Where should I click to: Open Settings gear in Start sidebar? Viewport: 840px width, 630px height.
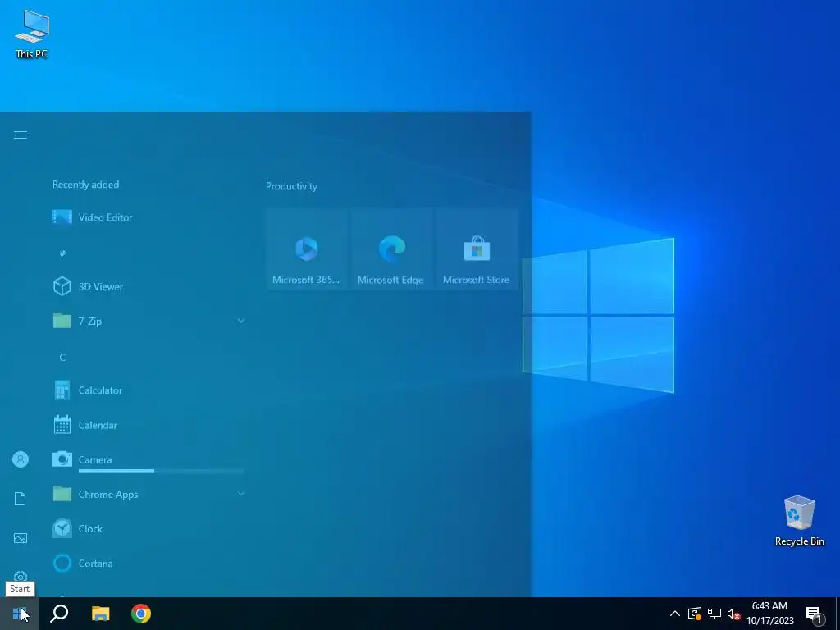[21, 577]
